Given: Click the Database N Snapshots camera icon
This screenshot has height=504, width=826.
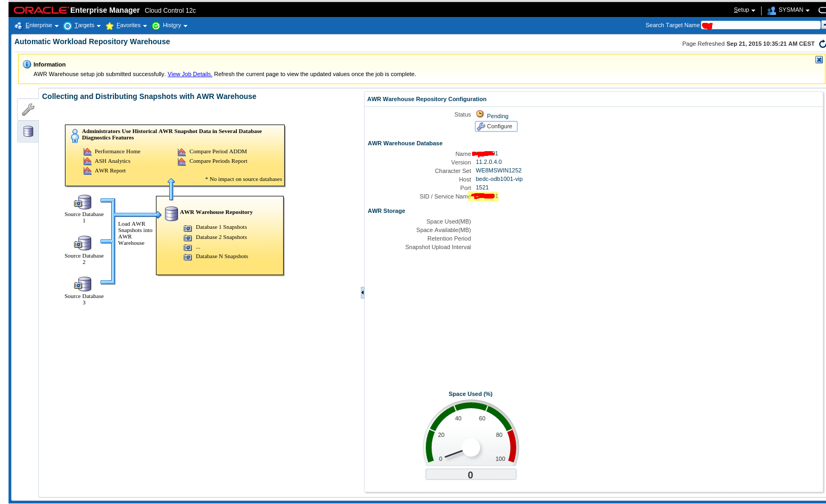Looking at the screenshot, I should tap(188, 257).
